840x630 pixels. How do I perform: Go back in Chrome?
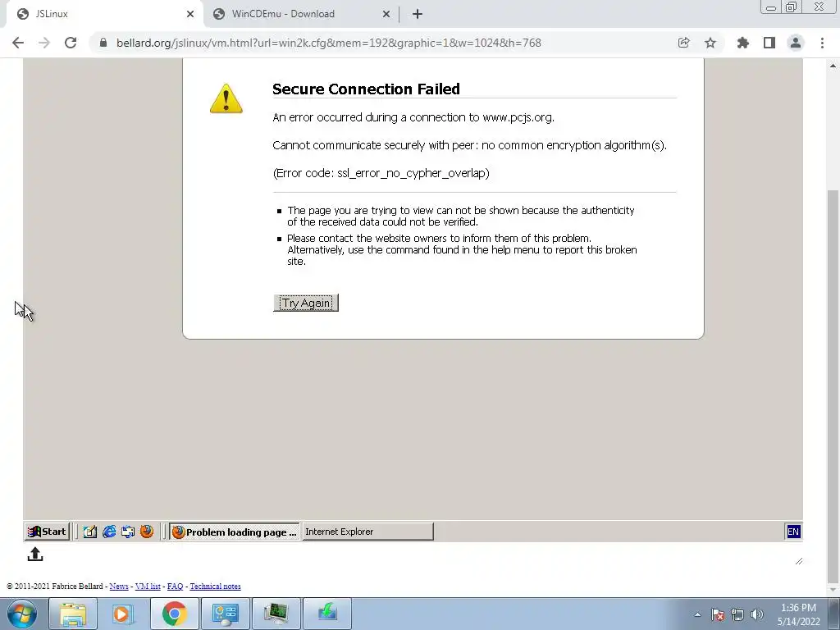click(x=18, y=43)
